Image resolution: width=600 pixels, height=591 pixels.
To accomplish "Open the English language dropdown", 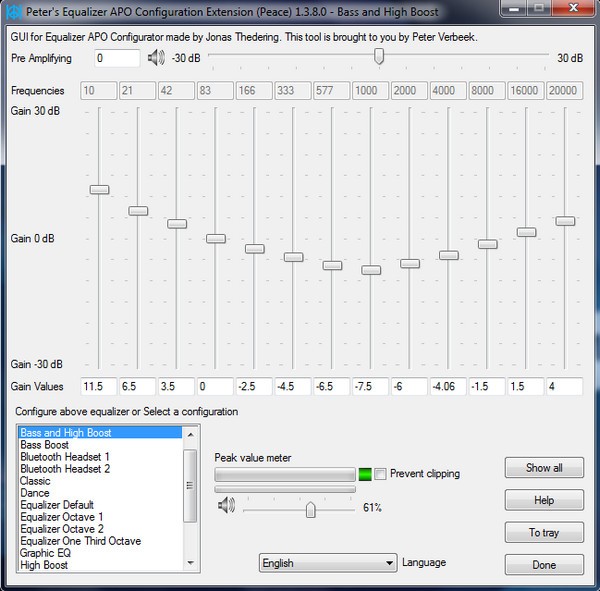I will click(x=328, y=563).
